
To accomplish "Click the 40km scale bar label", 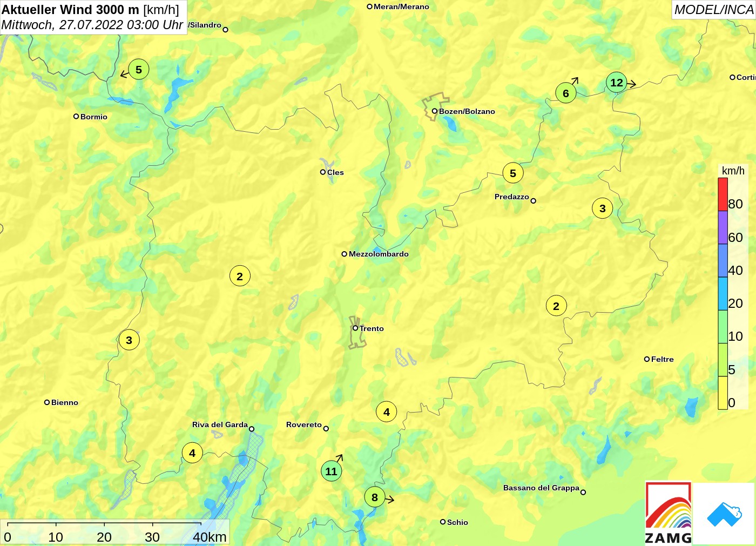I will click(x=210, y=537).
